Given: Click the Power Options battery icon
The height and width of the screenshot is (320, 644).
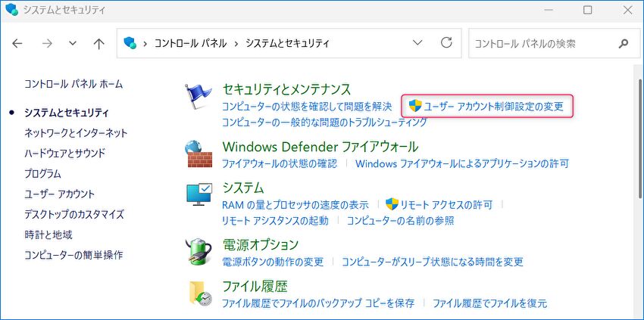Looking at the screenshot, I should [199, 252].
